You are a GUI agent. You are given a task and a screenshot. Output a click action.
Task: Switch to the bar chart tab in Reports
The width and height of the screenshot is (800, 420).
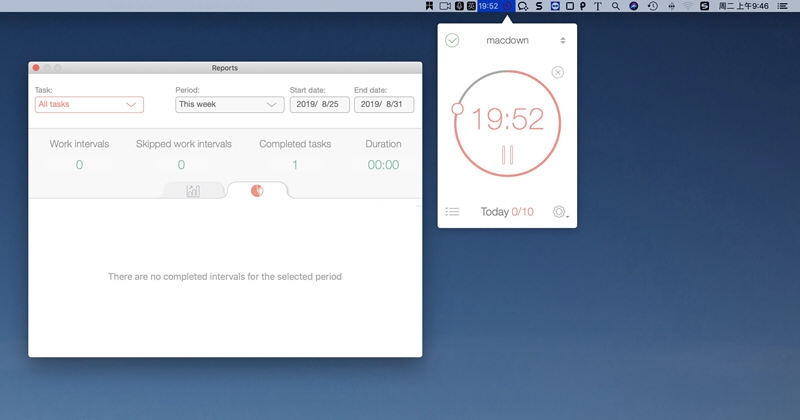tap(193, 191)
